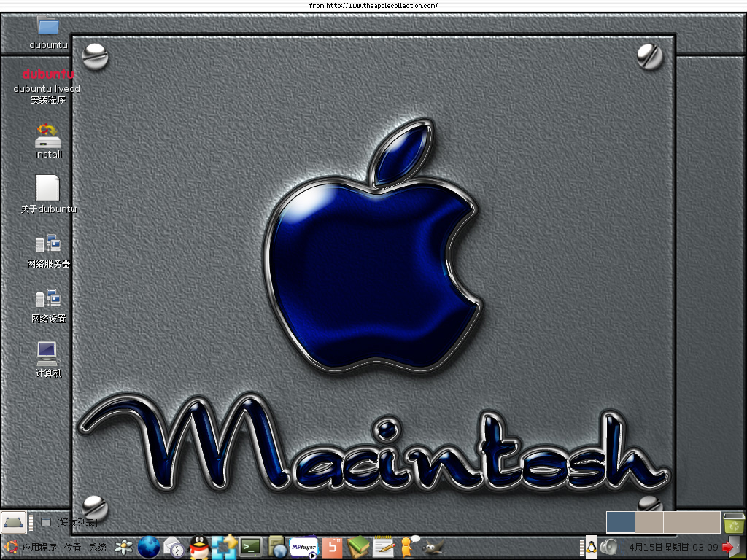Switch to the first blue workspace
The height and width of the screenshot is (560, 747).
click(x=620, y=522)
